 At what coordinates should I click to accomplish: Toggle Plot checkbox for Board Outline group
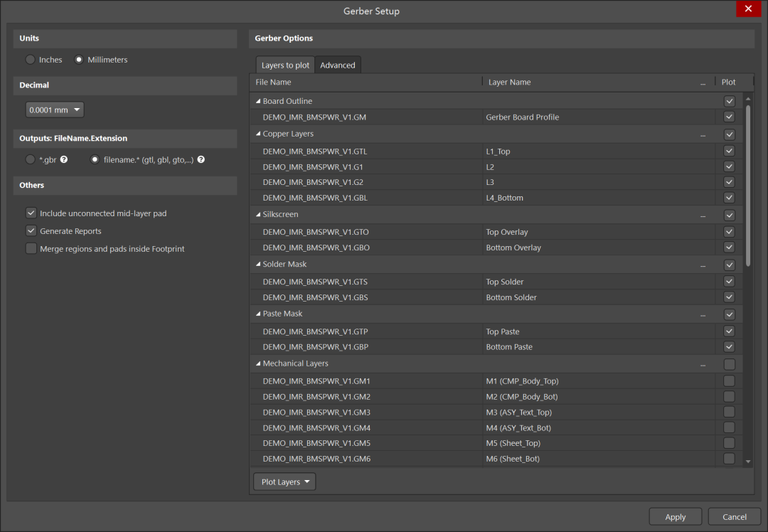730,101
